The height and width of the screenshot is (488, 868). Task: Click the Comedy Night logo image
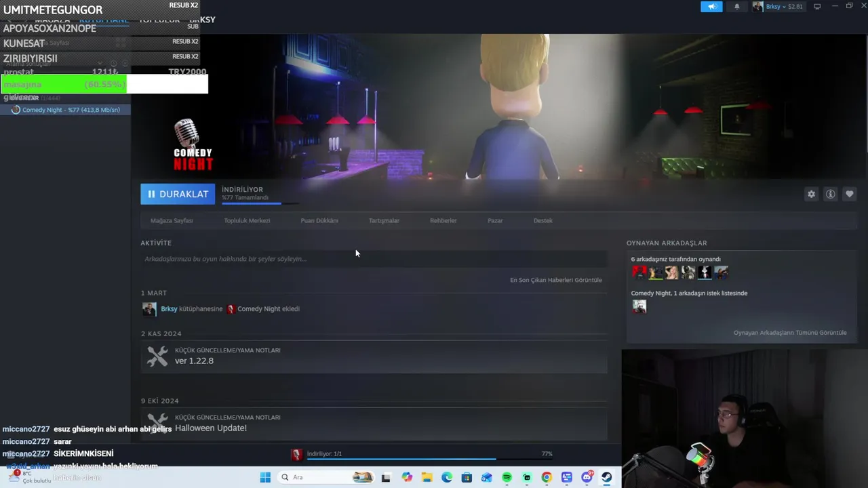click(x=193, y=145)
